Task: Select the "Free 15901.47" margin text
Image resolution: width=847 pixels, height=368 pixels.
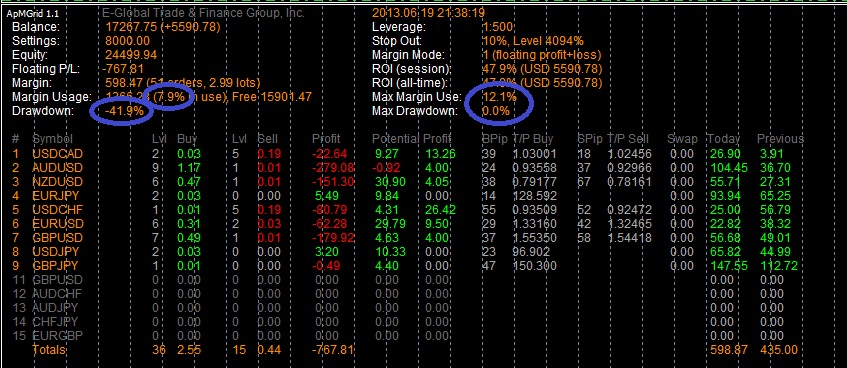Action: 273,97
